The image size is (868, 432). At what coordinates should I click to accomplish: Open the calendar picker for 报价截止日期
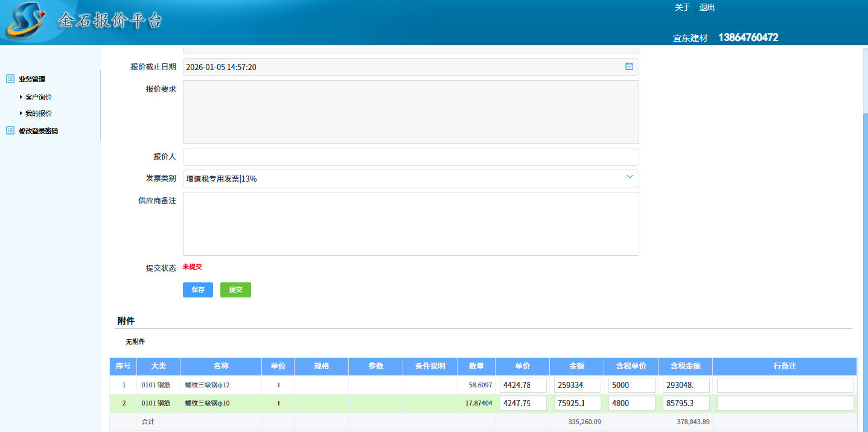[x=629, y=66]
